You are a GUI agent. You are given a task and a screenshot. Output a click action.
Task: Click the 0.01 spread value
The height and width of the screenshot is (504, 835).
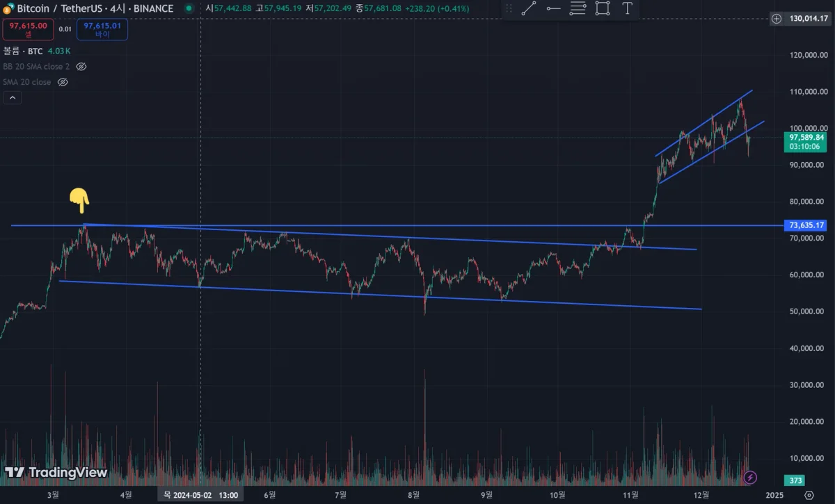coord(65,29)
